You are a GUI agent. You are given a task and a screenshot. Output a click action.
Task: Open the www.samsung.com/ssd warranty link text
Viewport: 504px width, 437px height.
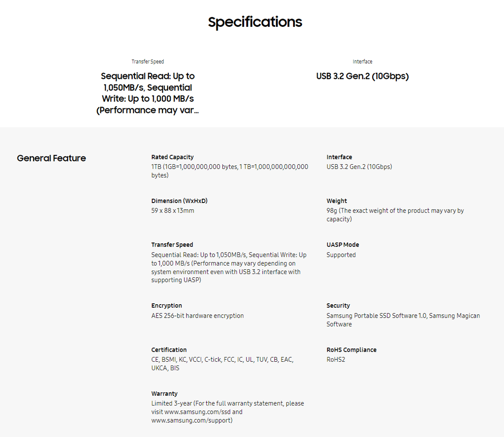(x=197, y=412)
